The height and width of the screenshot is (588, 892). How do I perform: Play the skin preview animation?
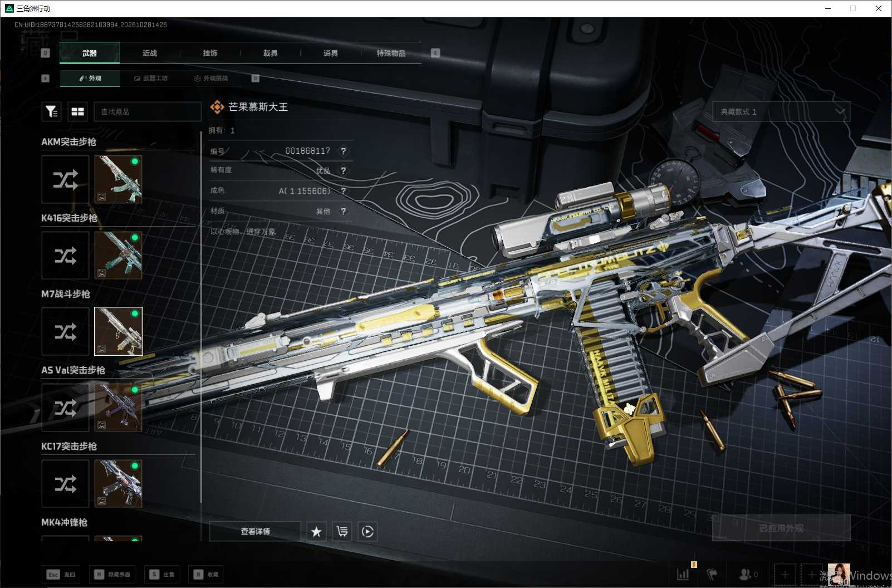(x=367, y=531)
